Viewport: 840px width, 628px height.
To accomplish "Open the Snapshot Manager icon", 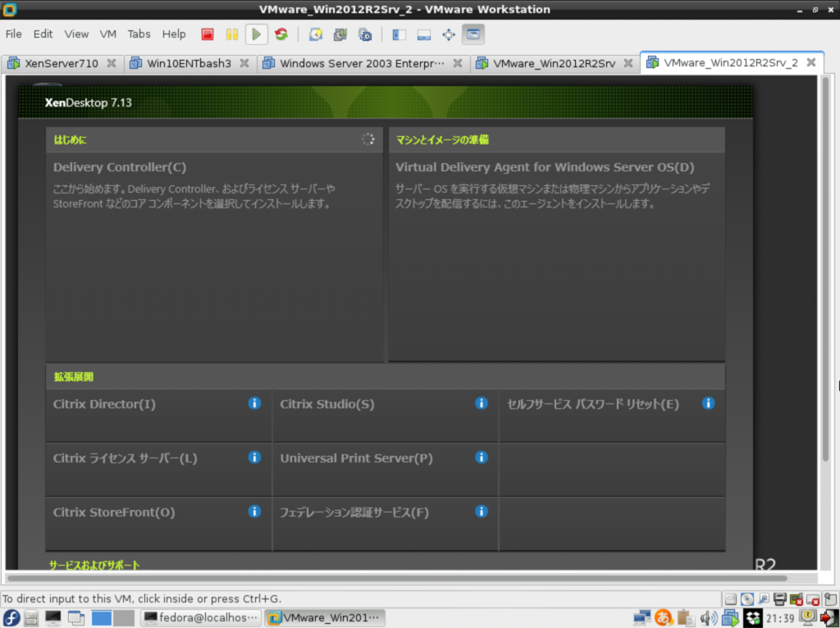I will click(x=365, y=34).
